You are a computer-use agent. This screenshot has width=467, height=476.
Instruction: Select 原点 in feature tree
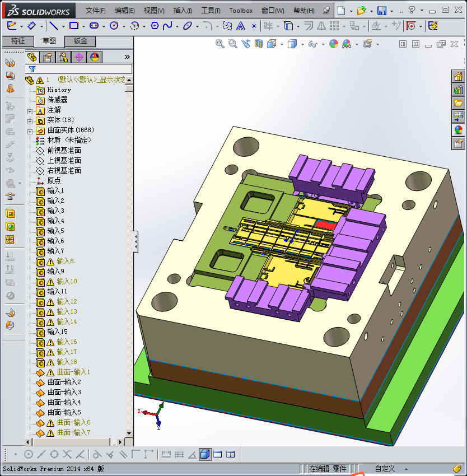(54, 181)
